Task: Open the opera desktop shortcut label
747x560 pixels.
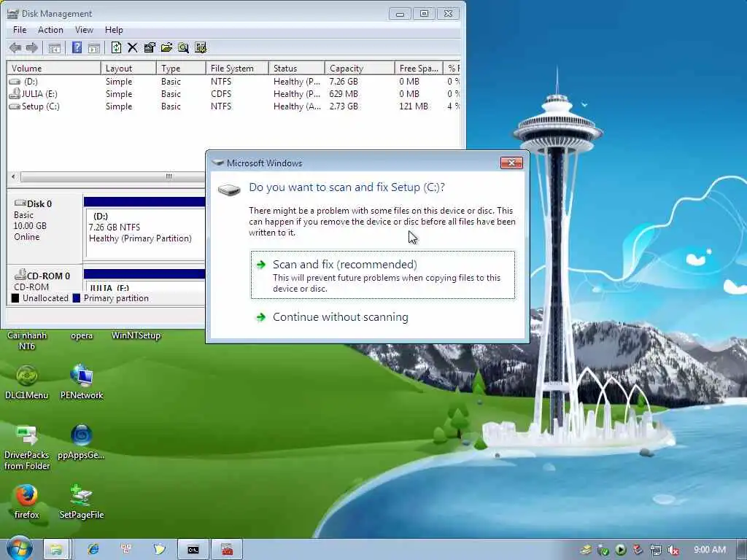Action: coord(82,335)
